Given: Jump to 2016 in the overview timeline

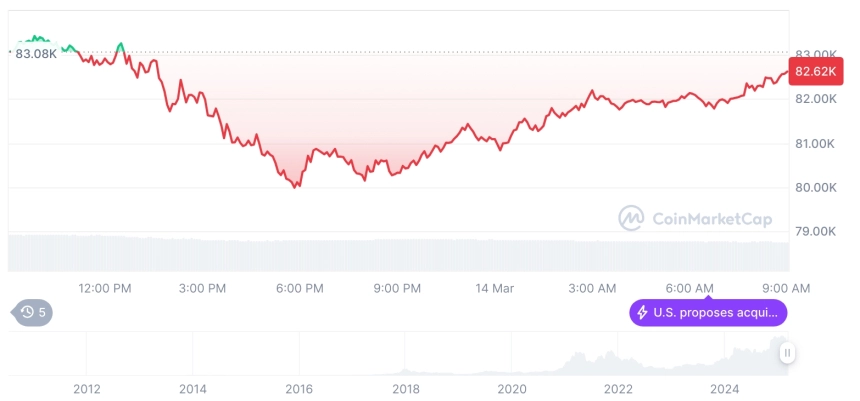Looking at the screenshot, I should (299, 389).
